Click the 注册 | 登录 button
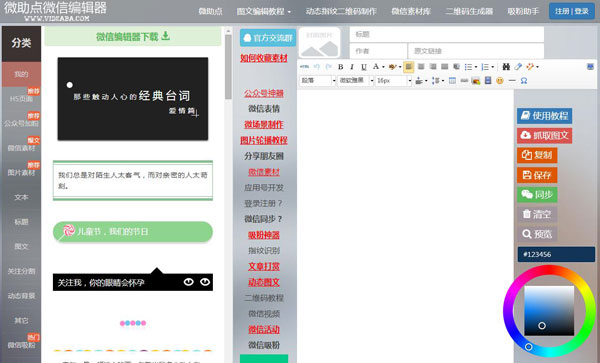Image resolution: width=600 pixels, height=363 pixels. [572, 11]
